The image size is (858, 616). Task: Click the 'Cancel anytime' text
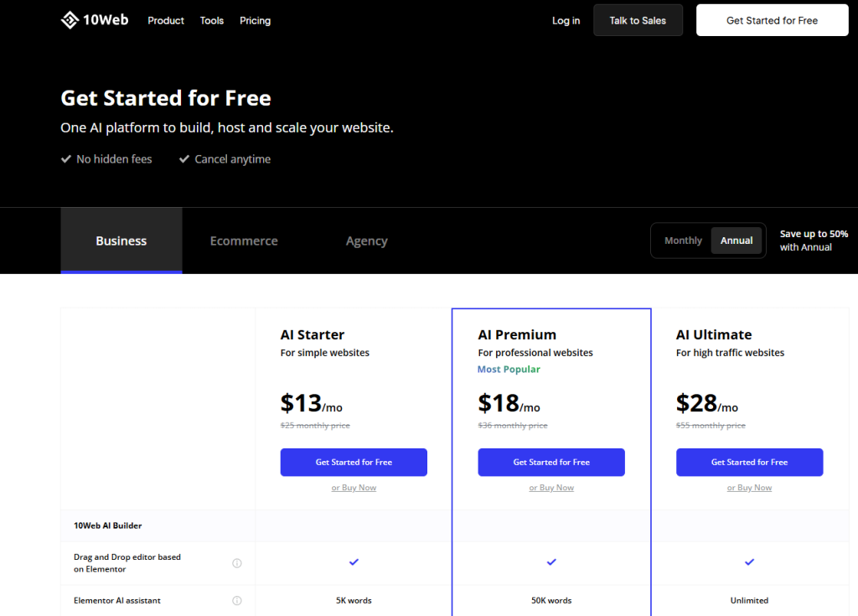point(233,159)
